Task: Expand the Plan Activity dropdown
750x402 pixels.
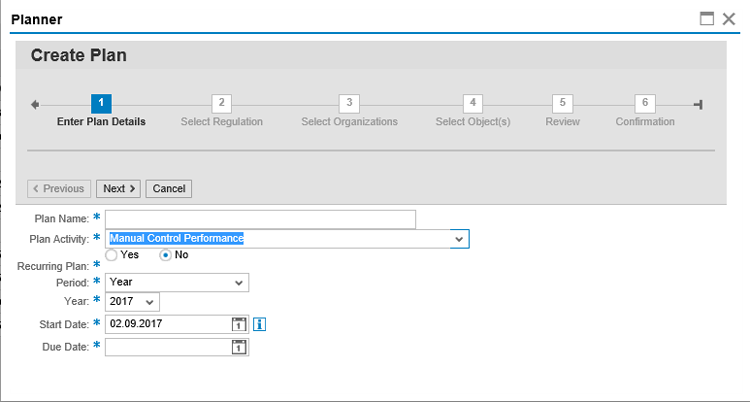Action: click(458, 239)
